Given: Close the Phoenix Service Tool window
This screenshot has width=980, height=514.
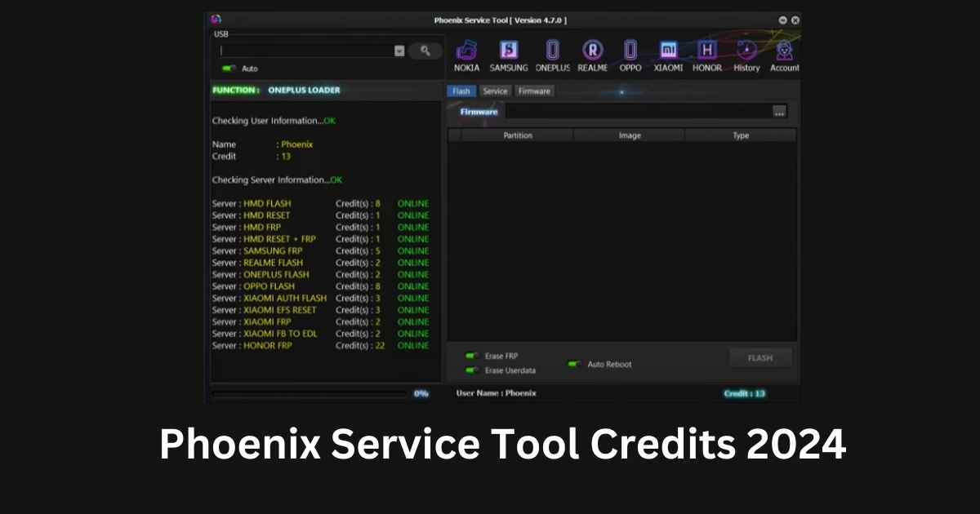Looking at the screenshot, I should [x=795, y=20].
